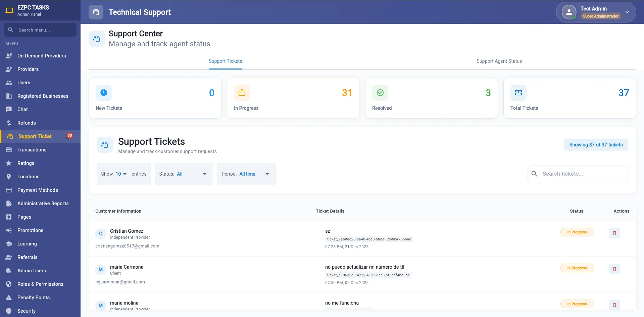Open the Period: All time dropdown
Viewport: 644px width, 317px height.
tap(246, 174)
